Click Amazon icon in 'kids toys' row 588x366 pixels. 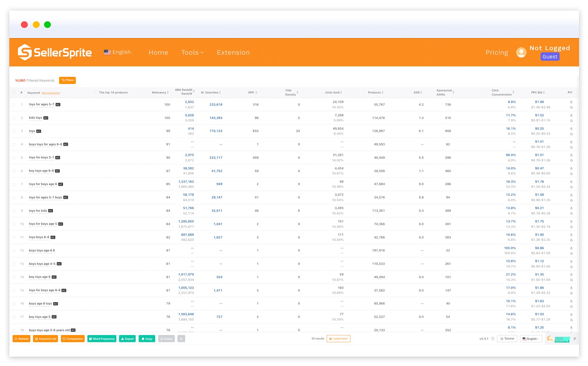click(x=571, y=115)
